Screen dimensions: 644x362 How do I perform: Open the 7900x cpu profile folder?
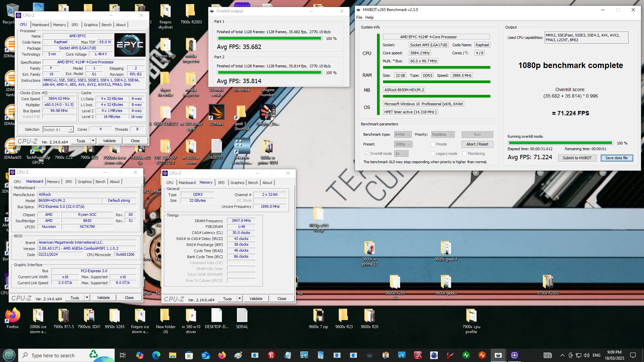coord(471,321)
